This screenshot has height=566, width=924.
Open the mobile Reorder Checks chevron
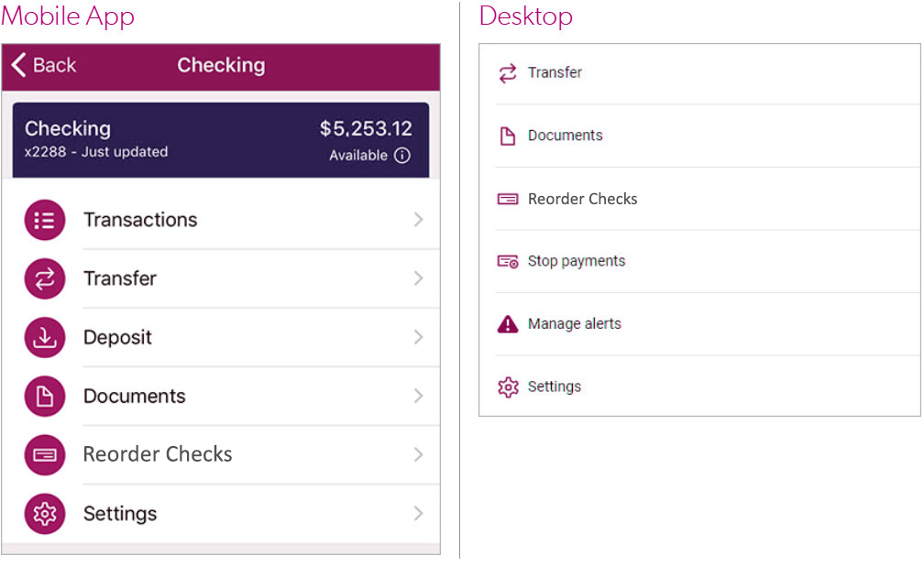point(418,454)
